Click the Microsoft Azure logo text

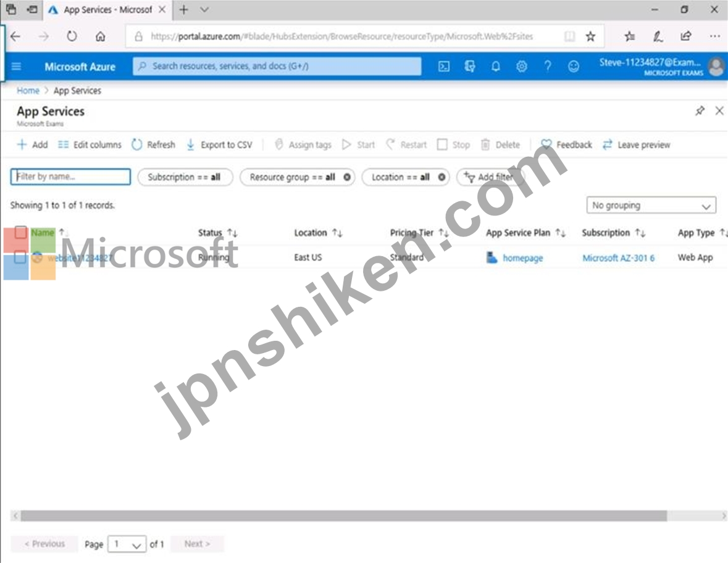tap(80, 67)
